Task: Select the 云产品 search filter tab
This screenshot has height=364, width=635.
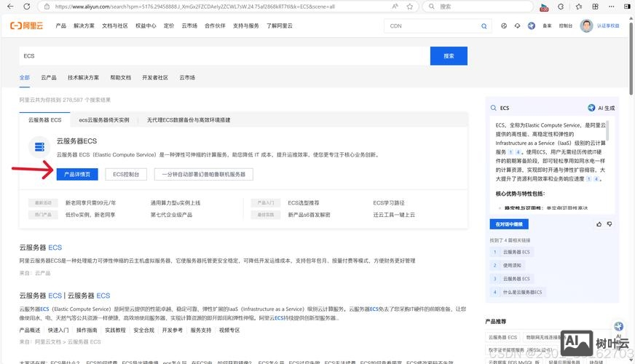Action: [x=49, y=77]
